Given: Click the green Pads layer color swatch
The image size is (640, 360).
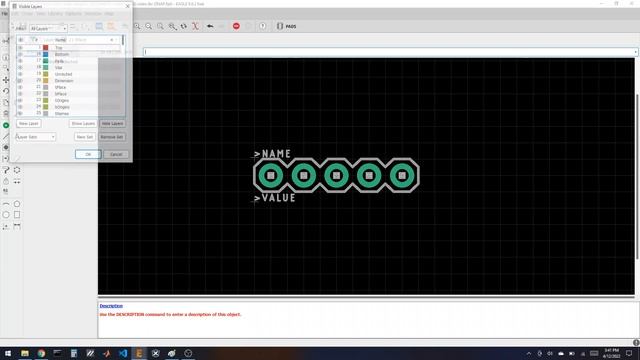Looking at the screenshot, I should point(46,61).
